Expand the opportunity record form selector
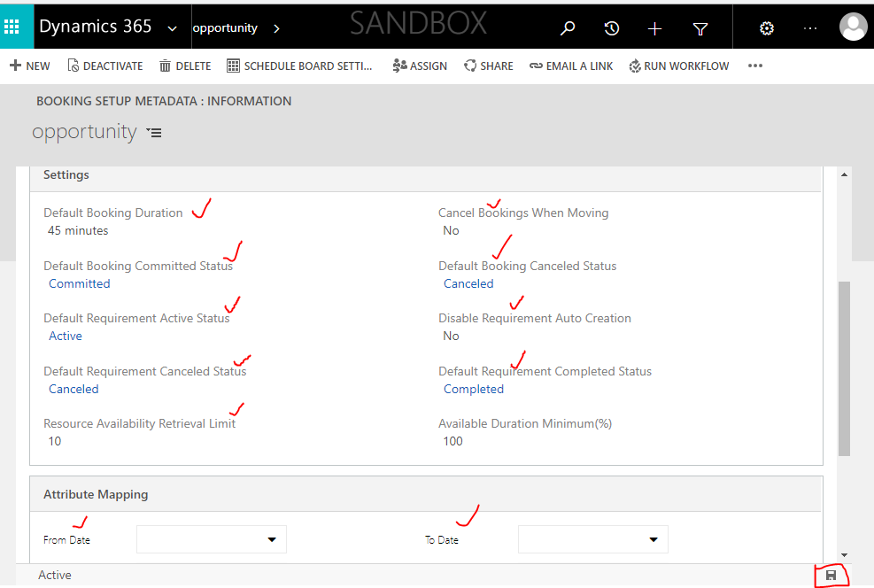 pyautogui.click(x=154, y=133)
